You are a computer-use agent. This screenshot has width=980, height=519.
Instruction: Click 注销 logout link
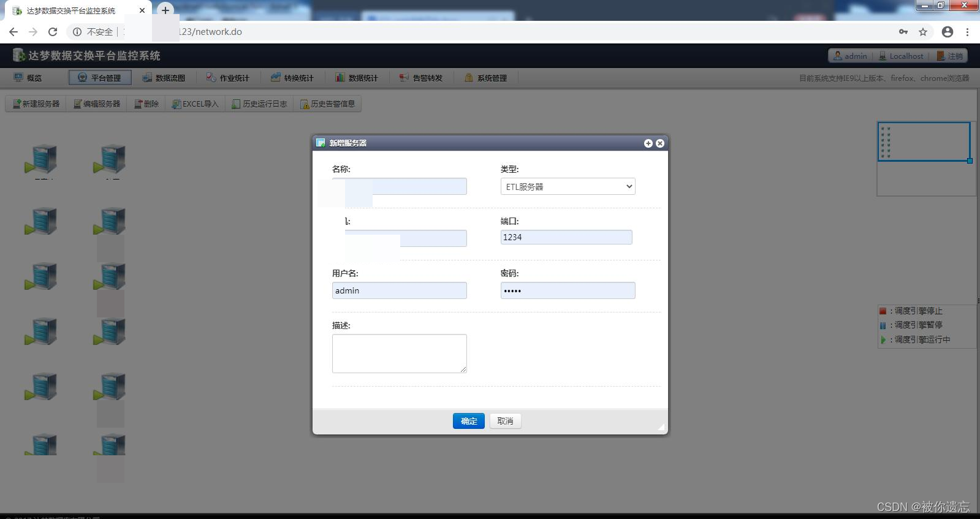(x=949, y=56)
